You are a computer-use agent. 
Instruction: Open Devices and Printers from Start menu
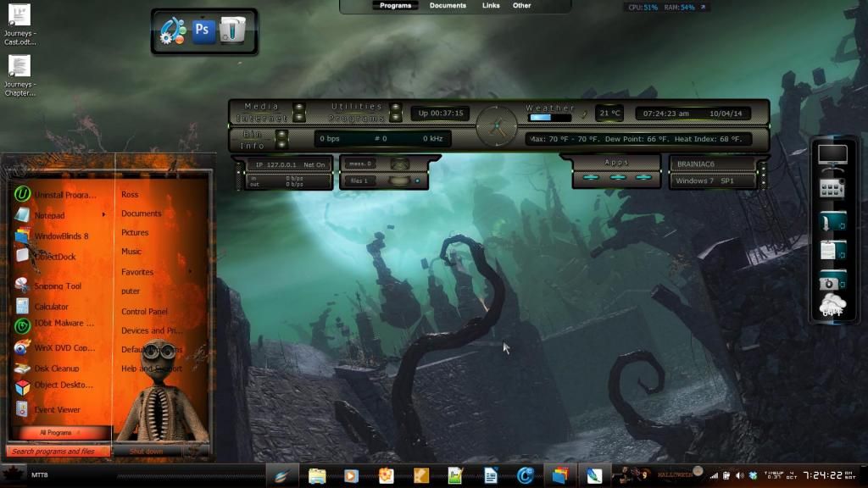[x=152, y=330]
